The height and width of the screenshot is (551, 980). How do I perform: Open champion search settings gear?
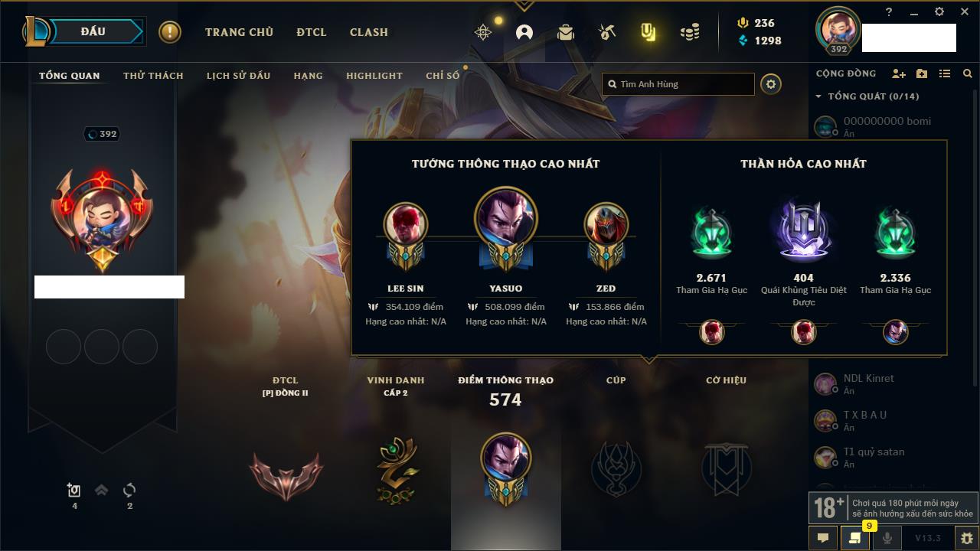[771, 84]
